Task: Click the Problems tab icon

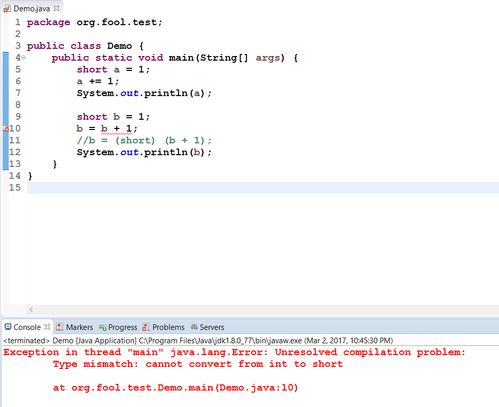Action: [146, 327]
